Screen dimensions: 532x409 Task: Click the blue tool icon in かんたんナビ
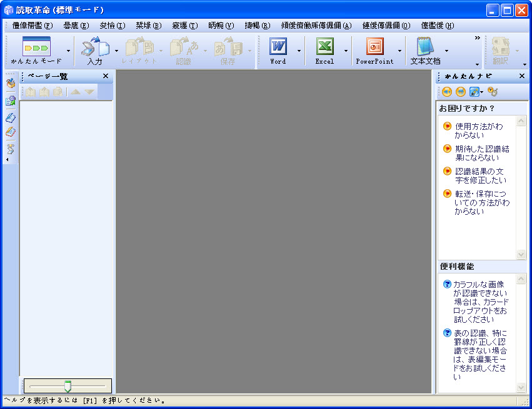[x=474, y=92]
